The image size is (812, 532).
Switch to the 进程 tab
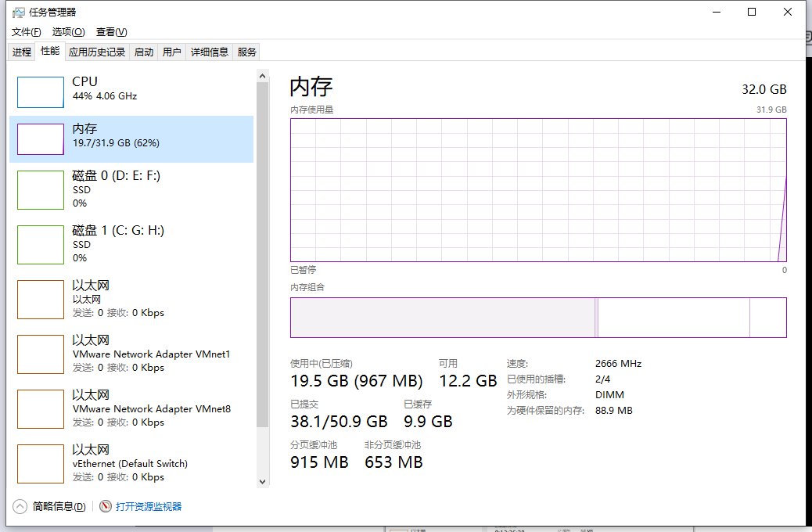click(x=22, y=52)
